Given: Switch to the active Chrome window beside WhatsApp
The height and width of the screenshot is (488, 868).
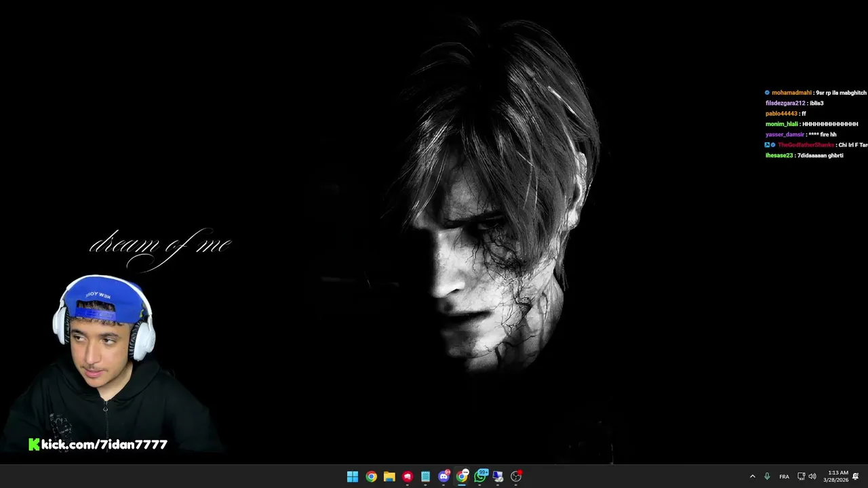Looking at the screenshot, I should [462, 476].
